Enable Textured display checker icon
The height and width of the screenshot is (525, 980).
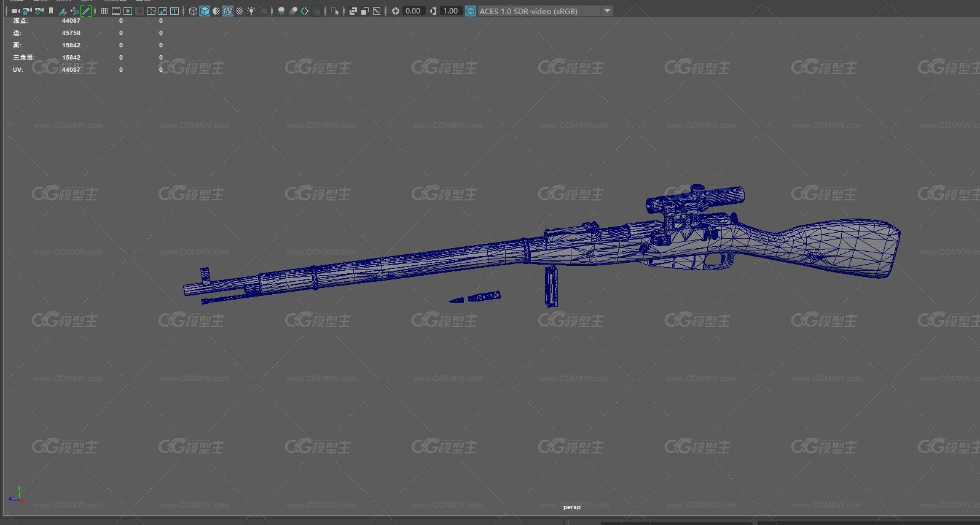[x=240, y=11]
